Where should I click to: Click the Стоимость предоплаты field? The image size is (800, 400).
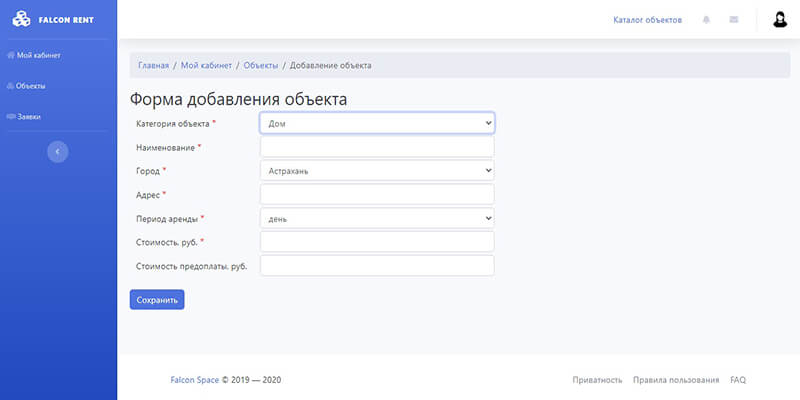(377, 266)
